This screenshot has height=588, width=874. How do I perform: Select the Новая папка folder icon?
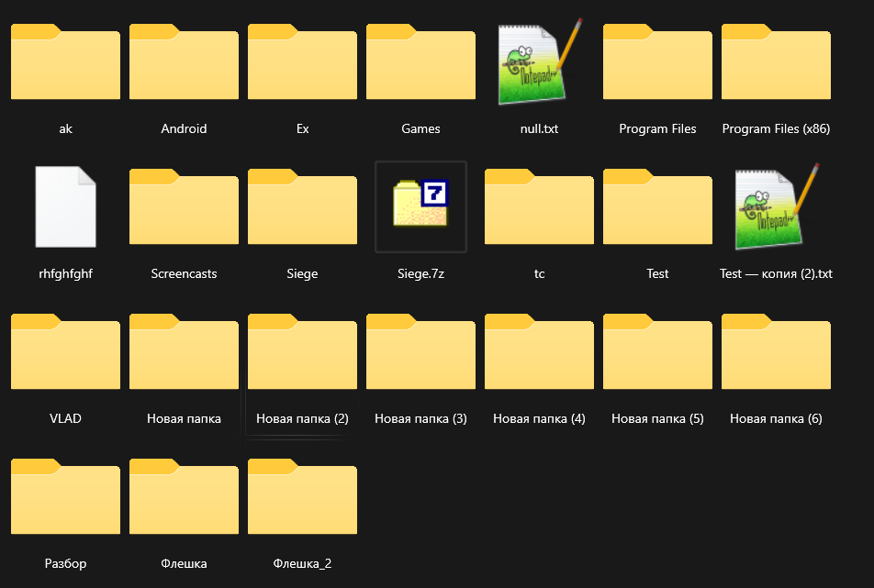[x=184, y=351]
